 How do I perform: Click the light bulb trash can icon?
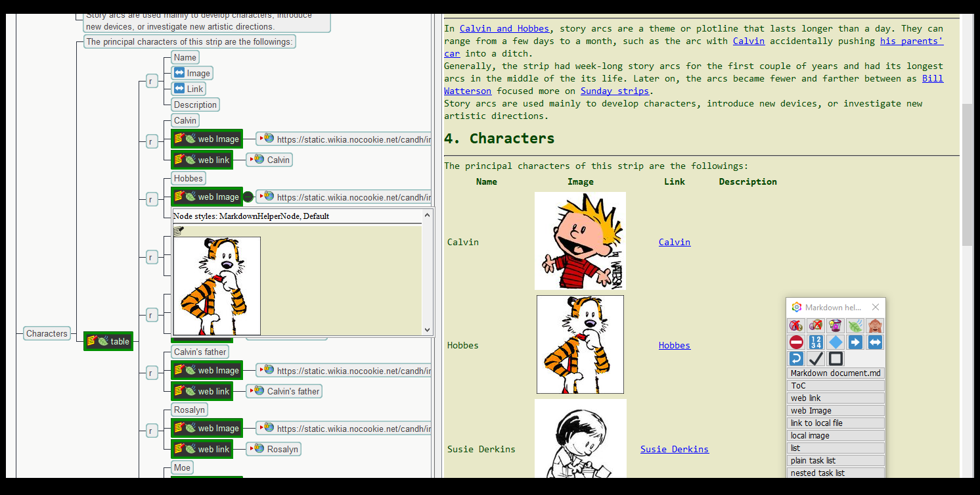[x=835, y=325]
